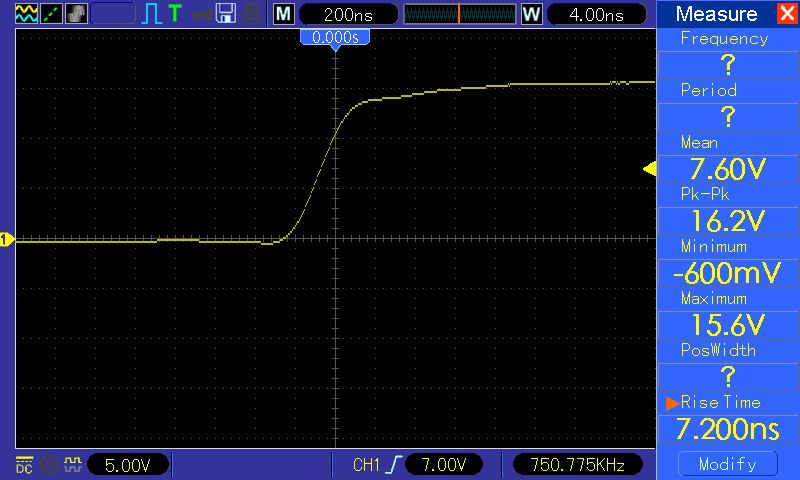Click the 7.00V trigger level readout
This screenshot has width=800, height=480.
[x=444, y=464]
